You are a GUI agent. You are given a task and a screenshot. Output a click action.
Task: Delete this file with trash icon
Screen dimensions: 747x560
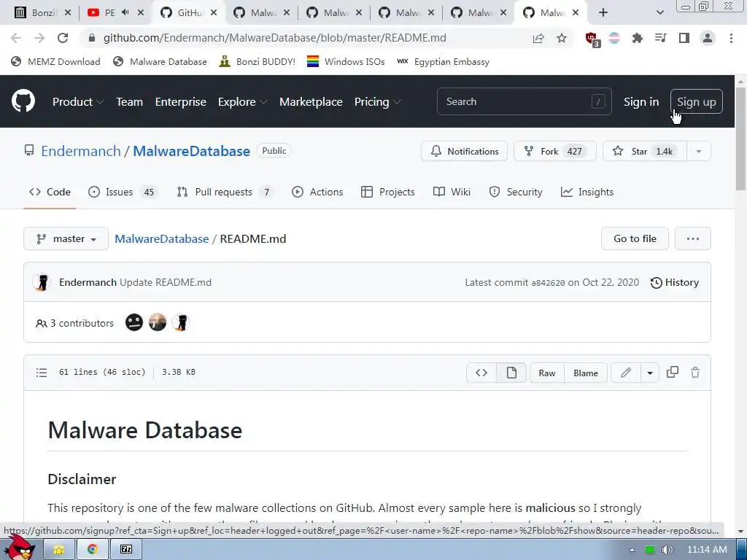point(695,373)
